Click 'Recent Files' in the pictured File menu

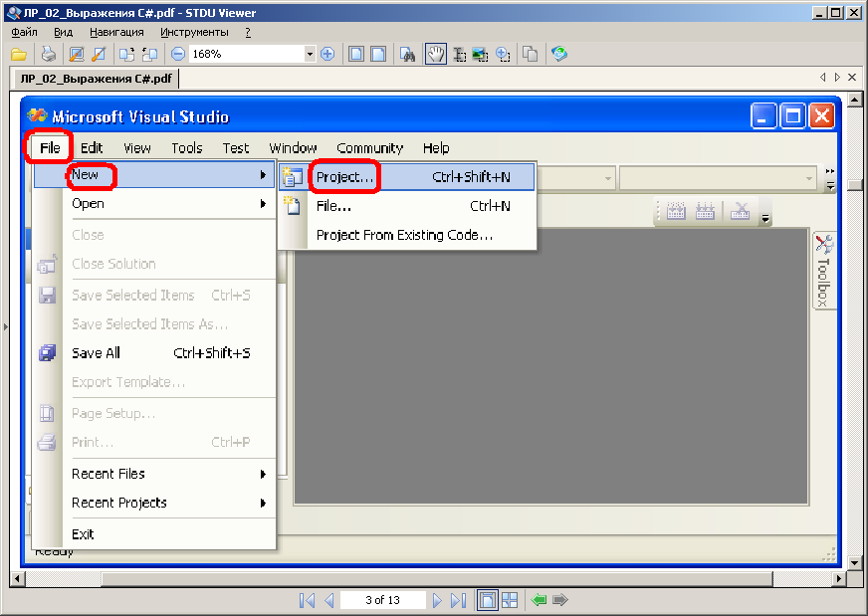(108, 474)
